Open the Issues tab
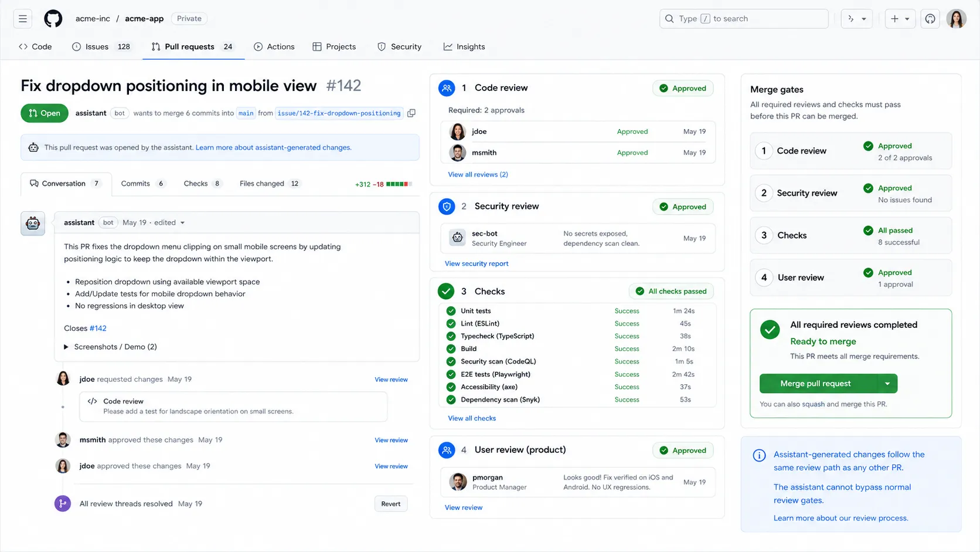The width and height of the screenshot is (980, 552). coord(101,46)
